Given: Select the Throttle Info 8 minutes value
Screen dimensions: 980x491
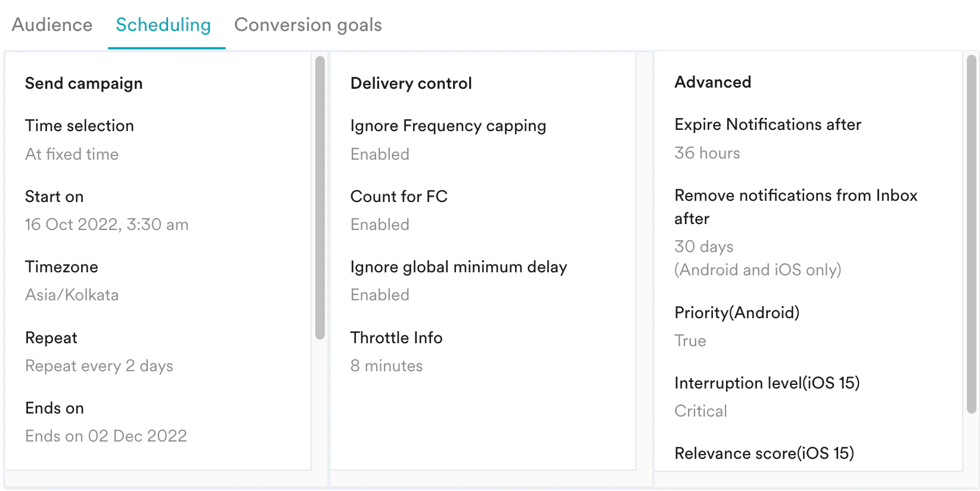Looking at the screenshot, I should (x=386, y=365).
